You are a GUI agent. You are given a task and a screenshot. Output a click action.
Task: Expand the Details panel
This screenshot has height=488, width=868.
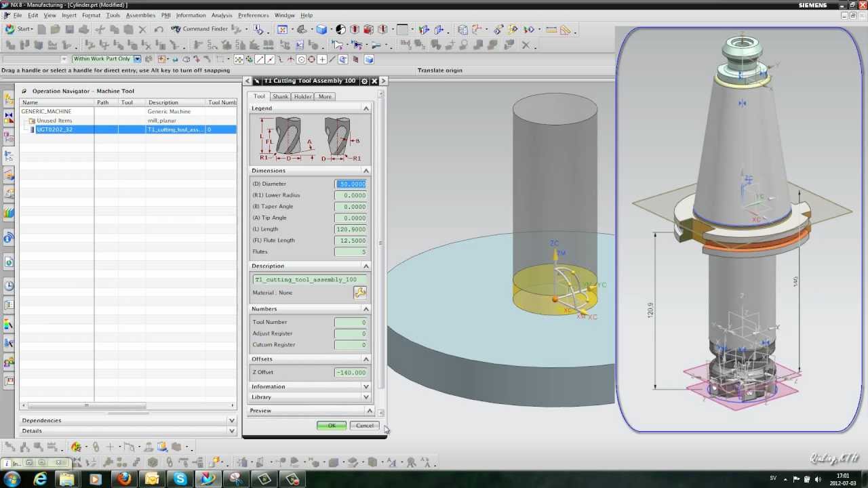tap(232, 431)
